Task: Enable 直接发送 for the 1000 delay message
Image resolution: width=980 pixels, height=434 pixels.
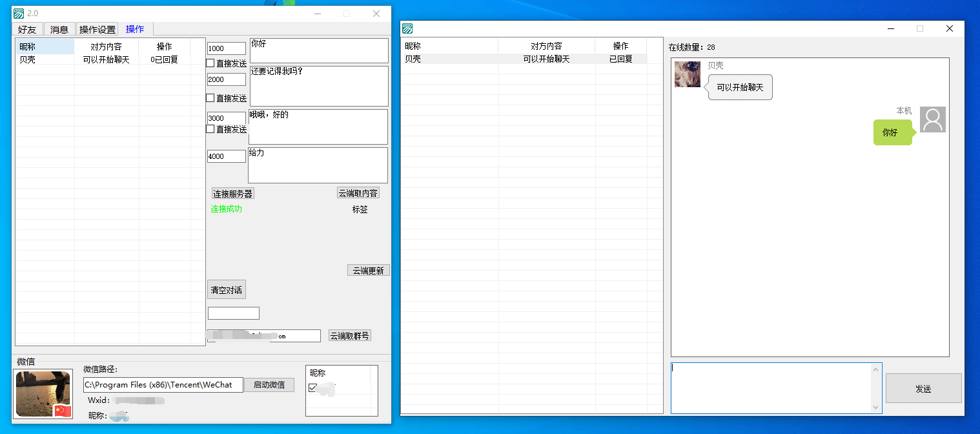Action: coord(210,63)
